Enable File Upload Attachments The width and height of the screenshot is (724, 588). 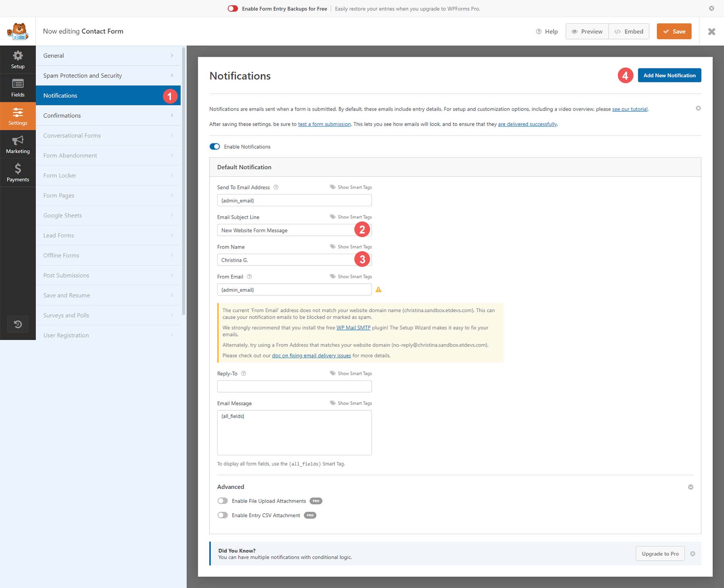point(222,500)
